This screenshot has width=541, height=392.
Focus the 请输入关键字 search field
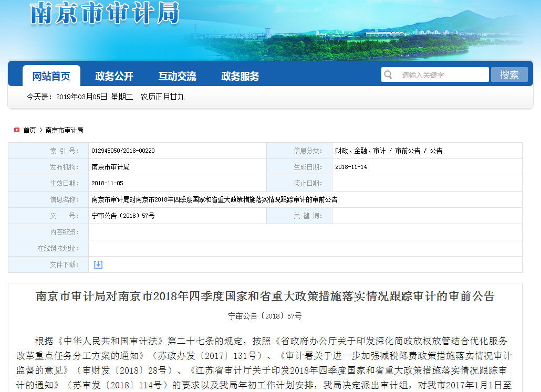click(441, 75)
